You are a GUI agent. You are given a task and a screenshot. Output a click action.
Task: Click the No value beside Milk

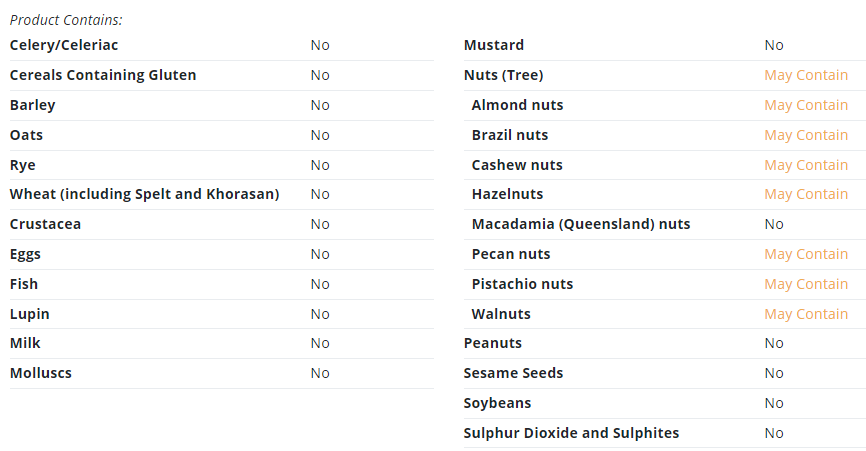tap(320, 343)
